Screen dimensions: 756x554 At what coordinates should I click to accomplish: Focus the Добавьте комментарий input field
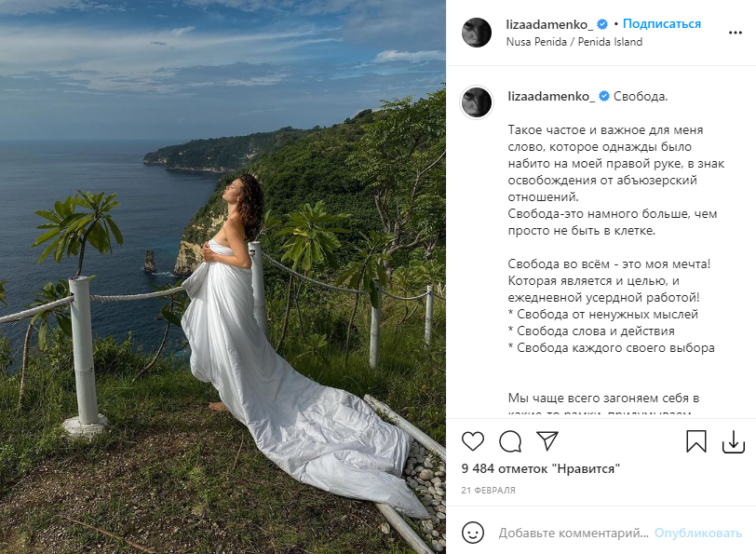point(573,534)
